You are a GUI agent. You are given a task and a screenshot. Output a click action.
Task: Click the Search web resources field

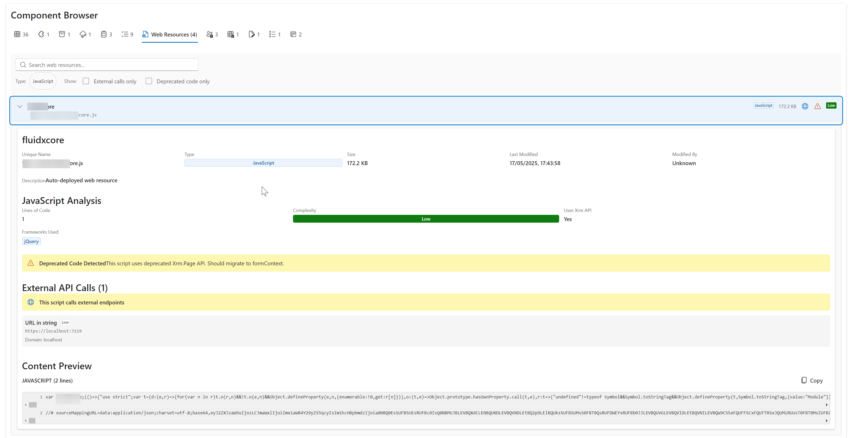click(107, 65)
